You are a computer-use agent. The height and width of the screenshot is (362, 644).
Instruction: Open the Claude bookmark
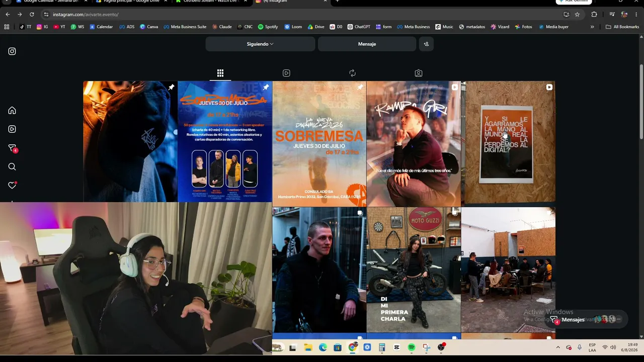(222, 27)
